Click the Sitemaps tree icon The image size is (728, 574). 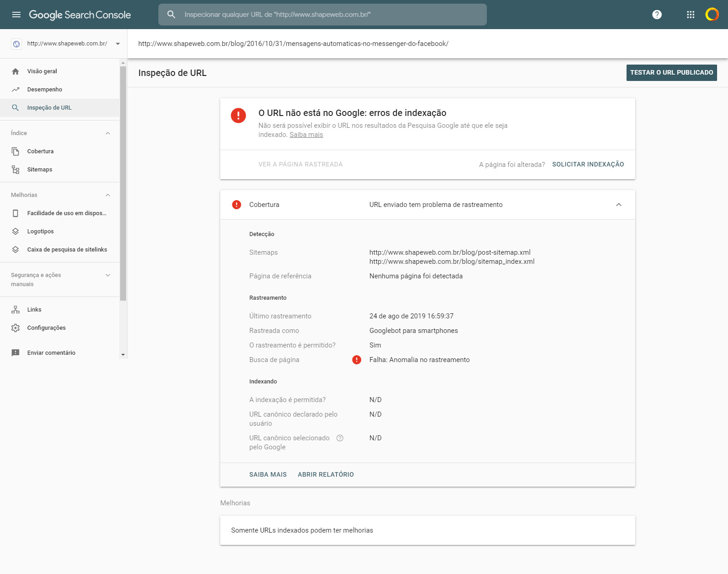click(15, 170)
